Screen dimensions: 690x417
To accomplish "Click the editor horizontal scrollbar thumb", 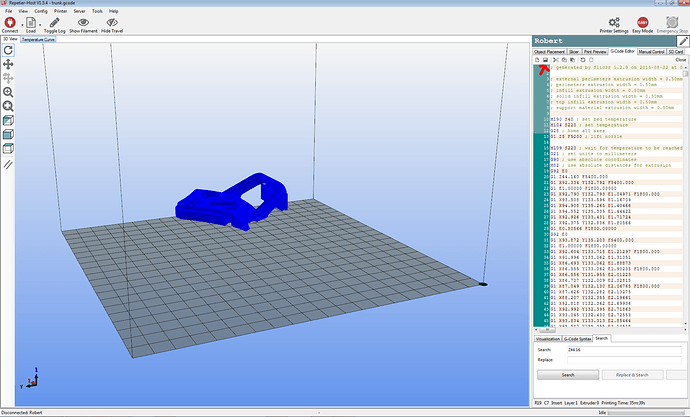I will 547,329.
